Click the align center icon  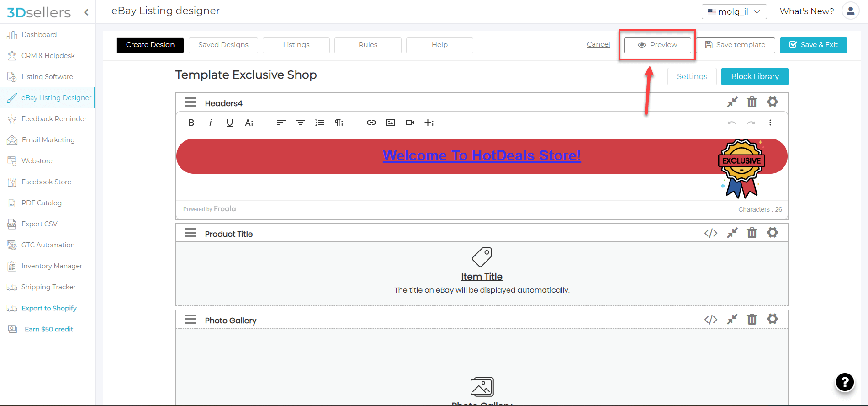(300, 123)
